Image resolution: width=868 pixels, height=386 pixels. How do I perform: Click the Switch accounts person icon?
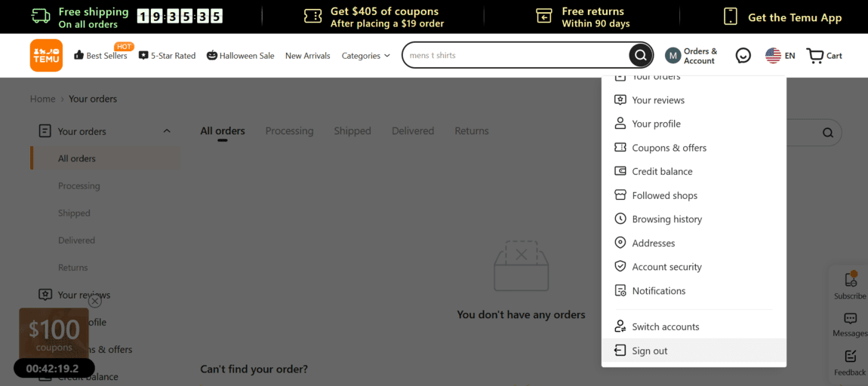pos(620,326)
